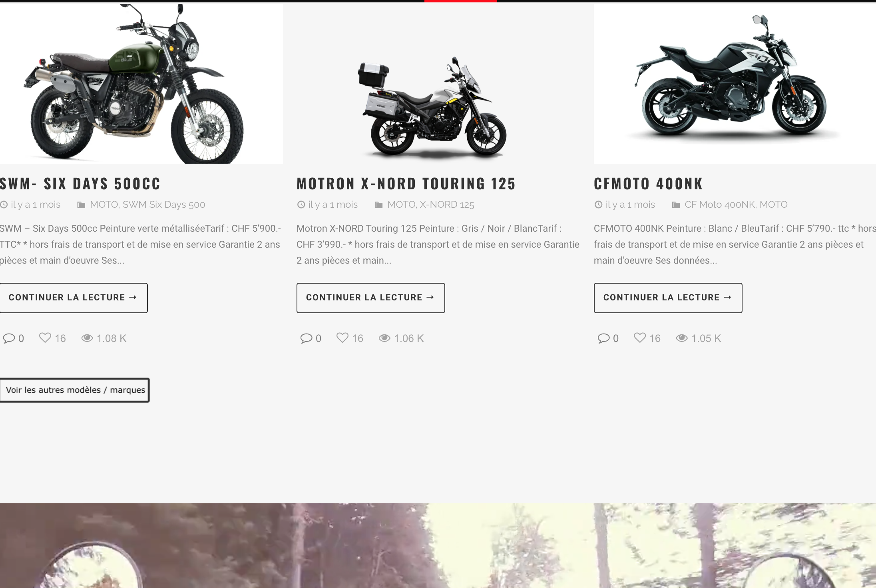Click folder icon beside CF Moto 400NK category
This screenshot has height=588, width=876.
[x=676, y=205]
